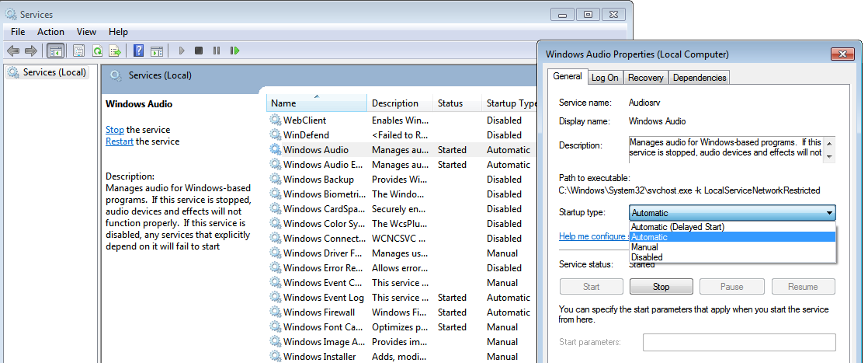868x363 pixels.
Task: Click the 'Restart the service' link
Action: click(120, 141)
